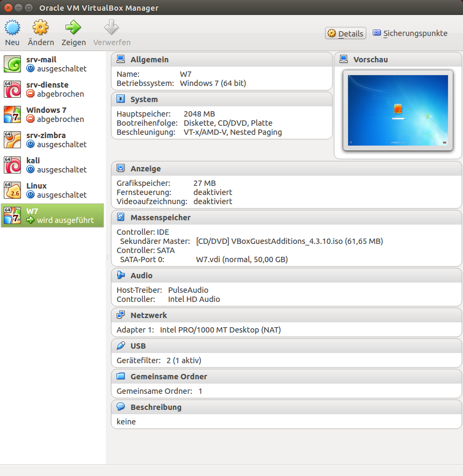Click the Audio speaker icon

point(121,275)
